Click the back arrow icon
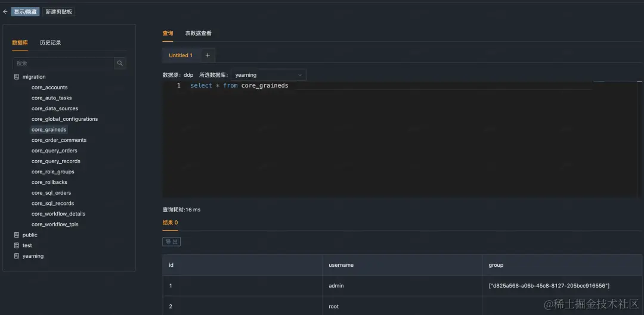 5,12
